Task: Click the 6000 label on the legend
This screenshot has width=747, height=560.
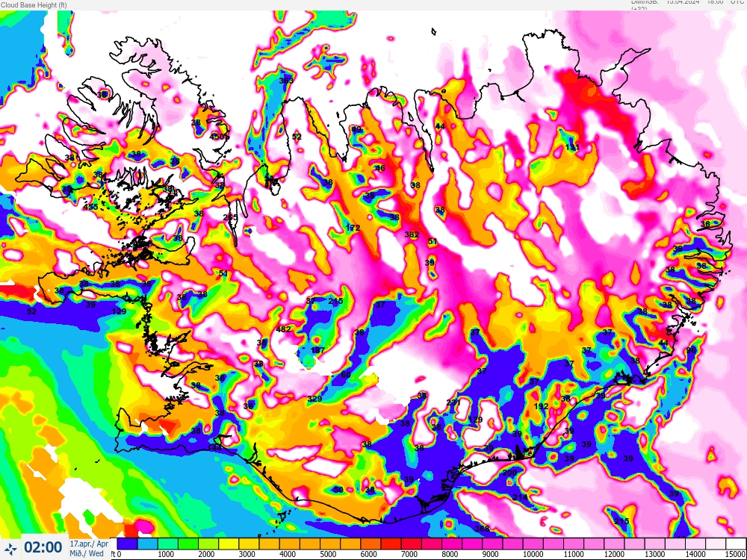Action: tap(368, 554)
